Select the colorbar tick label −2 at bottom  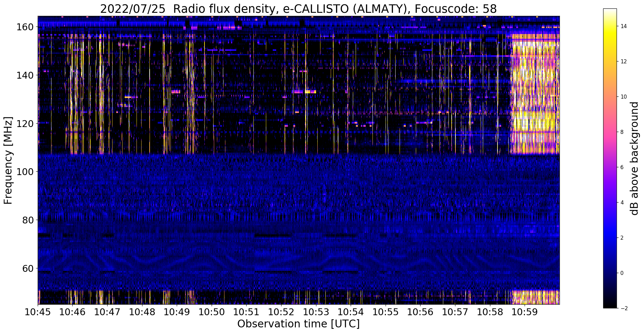[624, 308]
